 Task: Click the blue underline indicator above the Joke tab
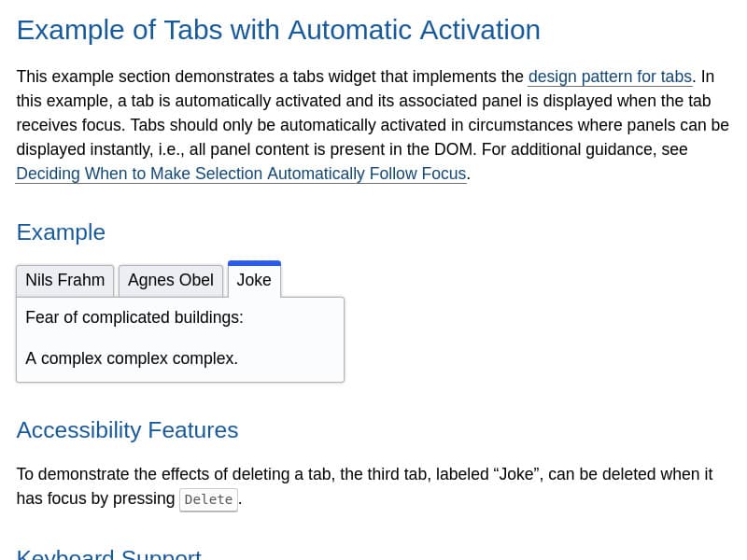pos(253,264)
